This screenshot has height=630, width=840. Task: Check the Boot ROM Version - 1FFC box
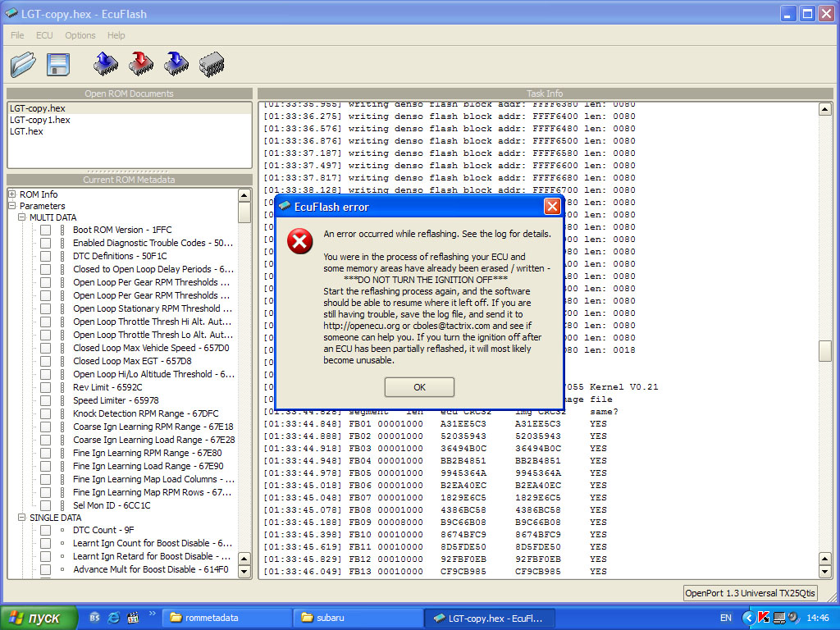(46, 230)
